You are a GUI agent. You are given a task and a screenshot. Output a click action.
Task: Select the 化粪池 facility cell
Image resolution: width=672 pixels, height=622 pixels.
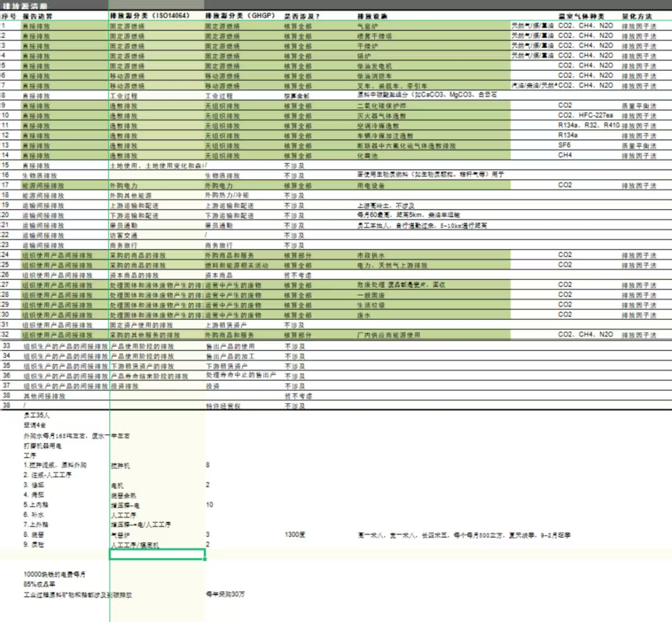(367, 155)
